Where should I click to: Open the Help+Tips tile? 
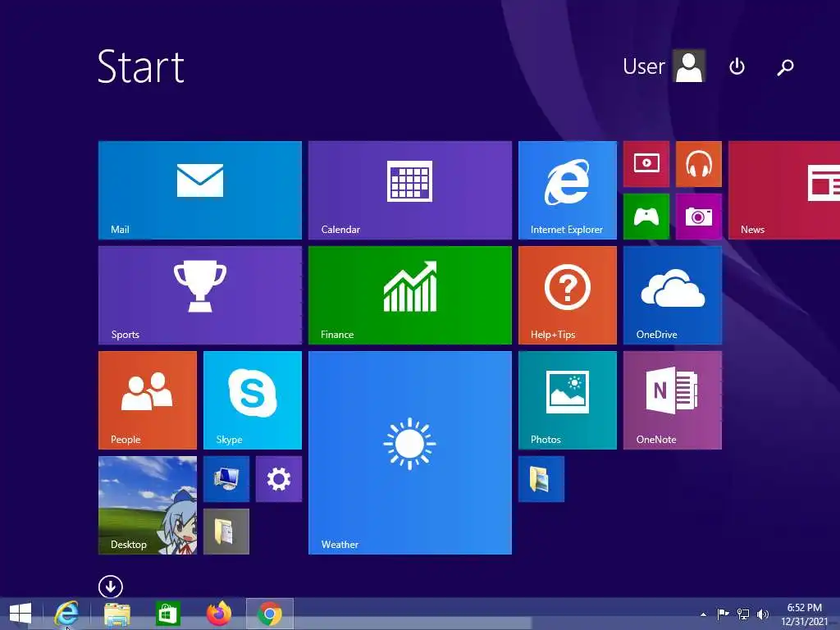pos(568,295)
